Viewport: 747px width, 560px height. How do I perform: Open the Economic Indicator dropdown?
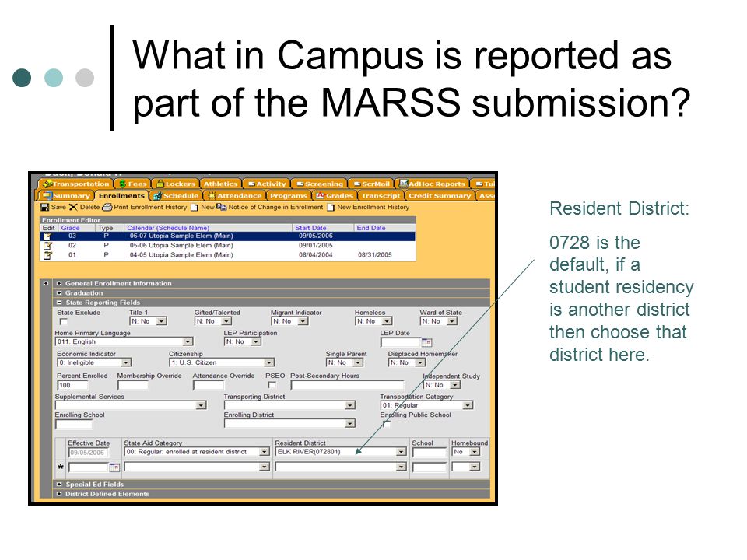pyautogui.click(x=126, y=363)
